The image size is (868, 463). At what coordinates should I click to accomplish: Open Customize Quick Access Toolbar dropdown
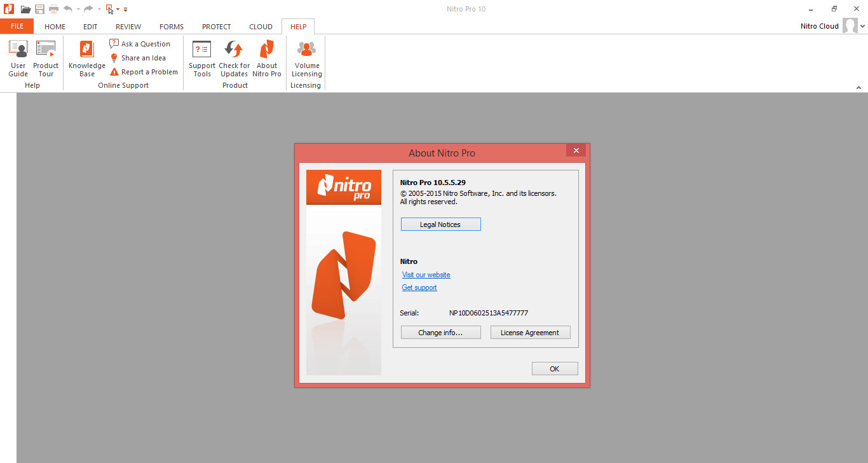[x=125, y=10]
